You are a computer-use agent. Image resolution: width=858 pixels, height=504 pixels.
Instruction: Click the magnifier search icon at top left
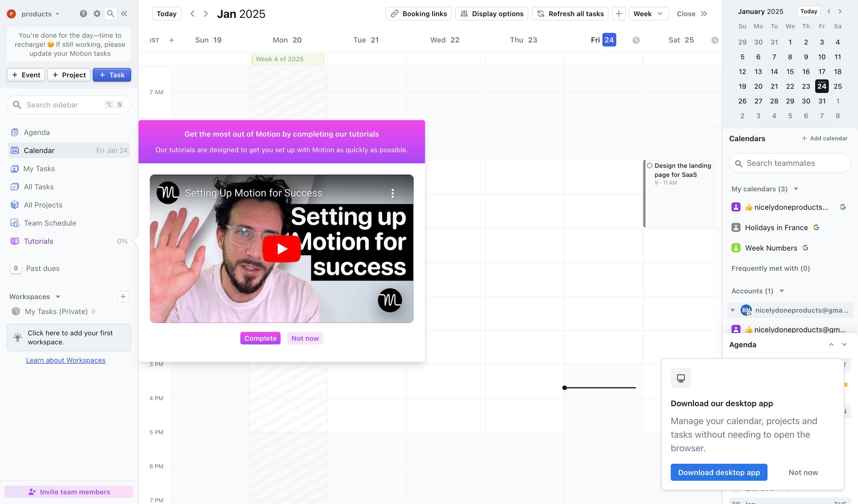[x=110, y=13]
